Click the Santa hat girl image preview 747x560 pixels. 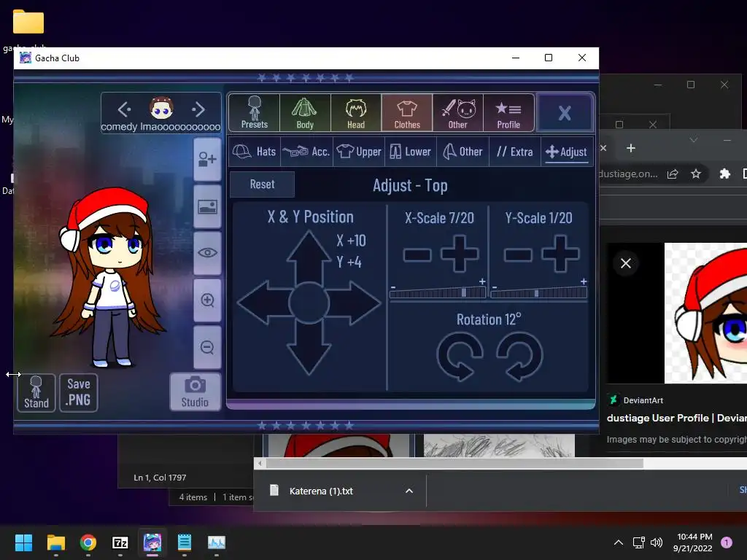705,313
